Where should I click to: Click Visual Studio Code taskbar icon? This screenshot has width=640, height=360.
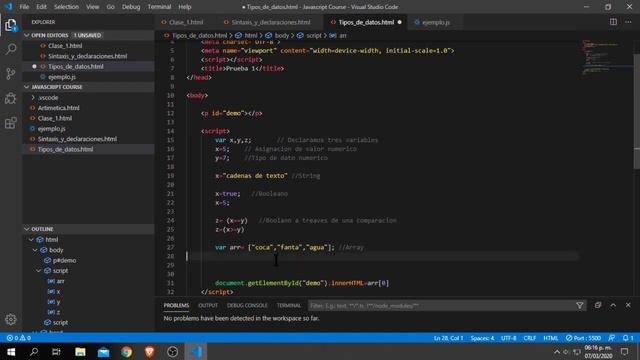pos(196,352)
